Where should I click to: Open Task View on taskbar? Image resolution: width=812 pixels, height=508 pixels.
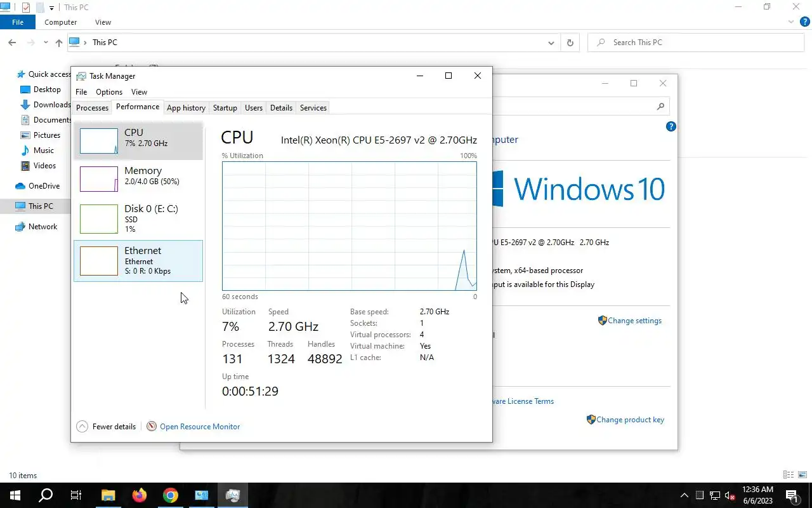[x=76, y=495]
